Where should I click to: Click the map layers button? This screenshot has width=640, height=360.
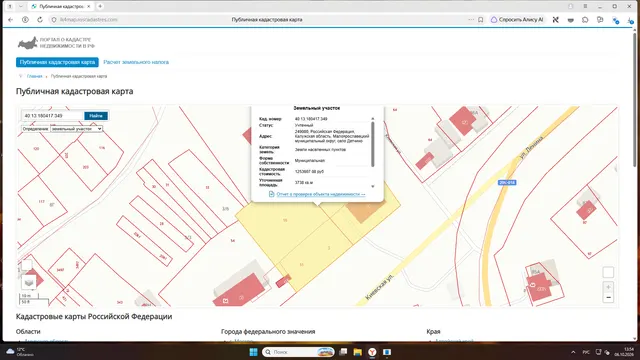coord(29,282)
